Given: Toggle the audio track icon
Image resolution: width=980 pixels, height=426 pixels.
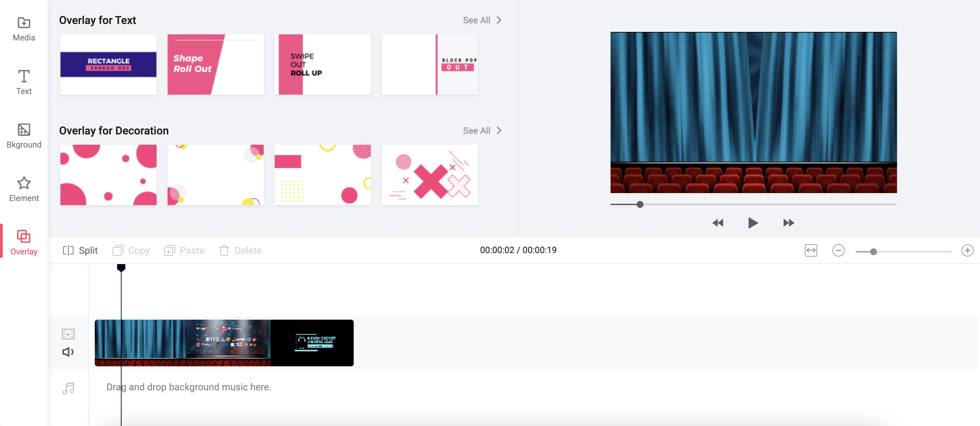Looking at the screenshot, I should [69, 351].
